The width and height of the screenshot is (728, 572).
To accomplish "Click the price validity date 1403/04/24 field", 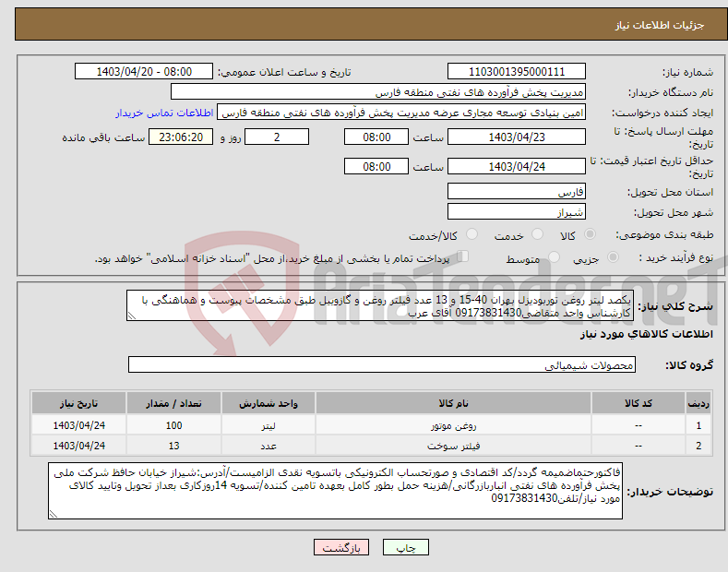I will pos(517,166).
